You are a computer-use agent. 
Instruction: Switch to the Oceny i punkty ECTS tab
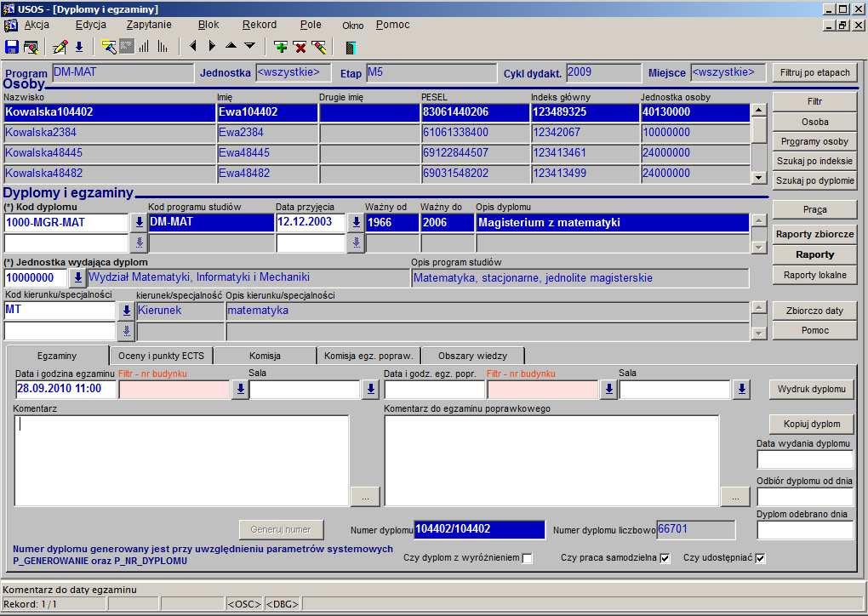tap(161, 356)
